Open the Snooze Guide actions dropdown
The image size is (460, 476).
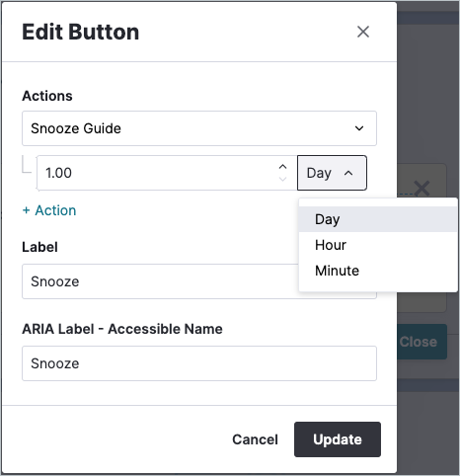pyautogui.click(x=199, y=128)
